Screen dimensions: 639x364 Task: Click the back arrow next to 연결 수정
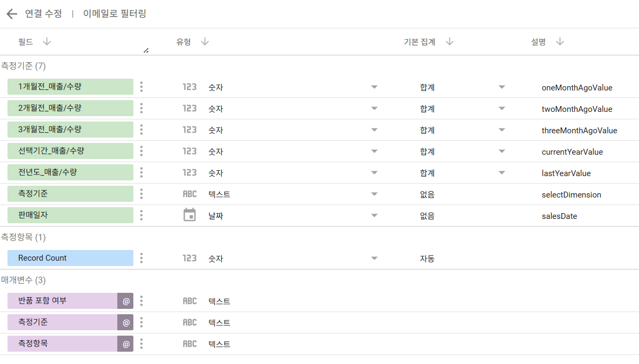coord(12,14)
